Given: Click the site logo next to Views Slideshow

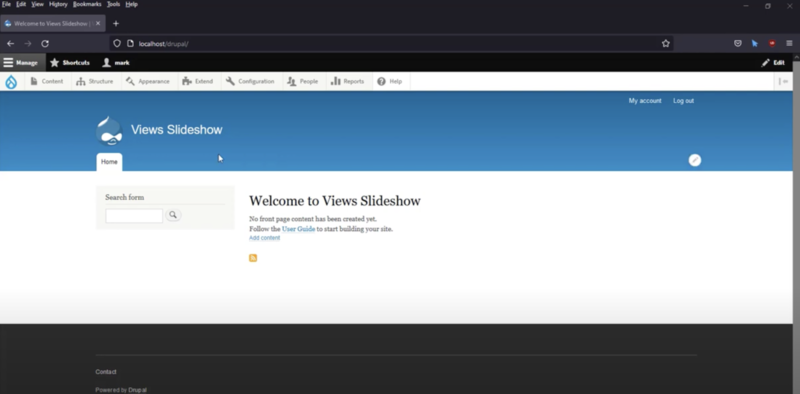Looking at the screenshot, I should point(109,131).
